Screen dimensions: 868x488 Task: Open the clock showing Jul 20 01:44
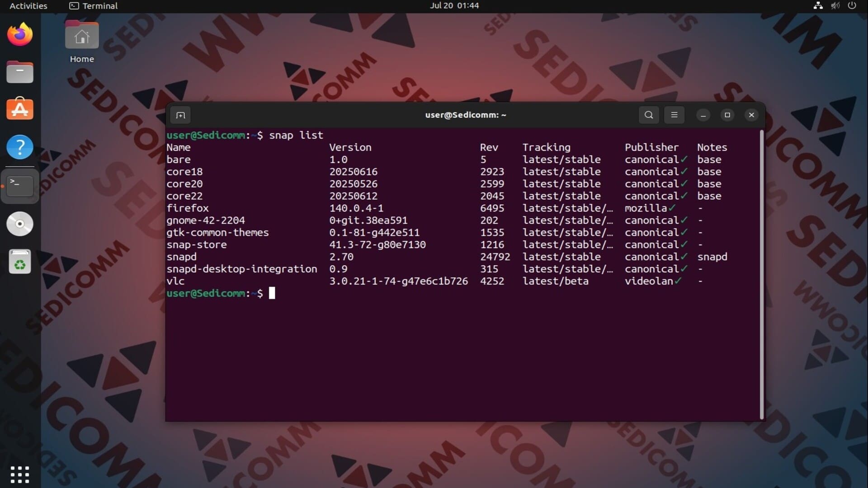click(x=454, y=5)
